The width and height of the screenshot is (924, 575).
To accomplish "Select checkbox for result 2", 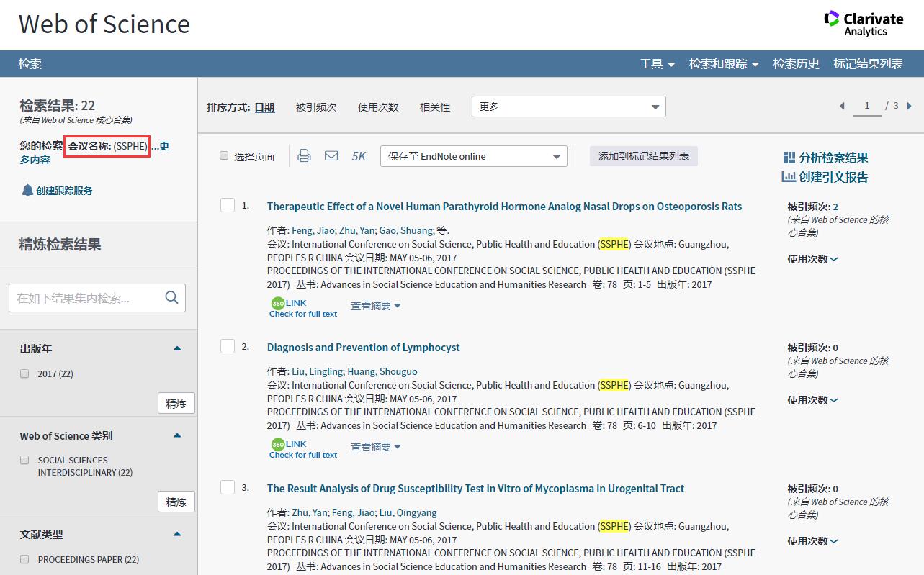I will click(228, 346).
